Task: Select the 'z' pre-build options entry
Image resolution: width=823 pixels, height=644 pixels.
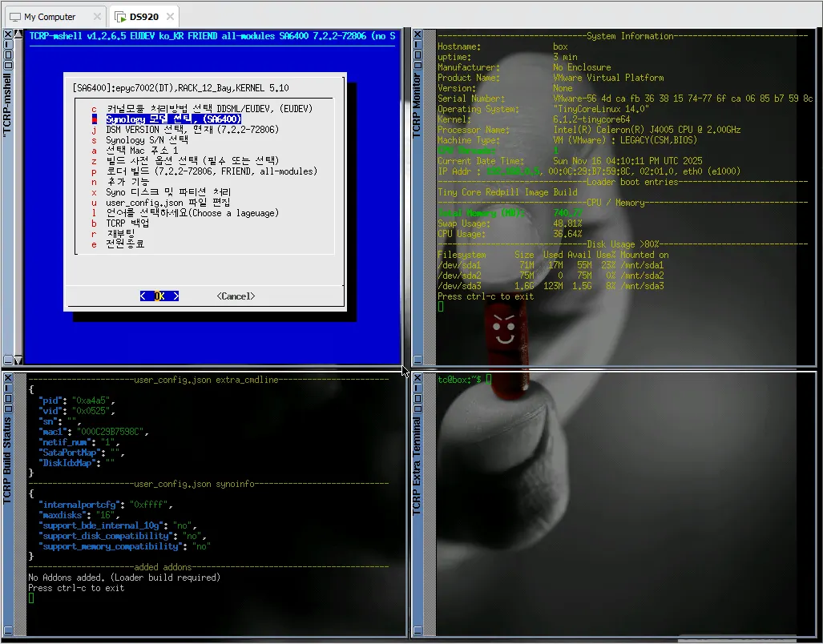Action: coord(185,160)
